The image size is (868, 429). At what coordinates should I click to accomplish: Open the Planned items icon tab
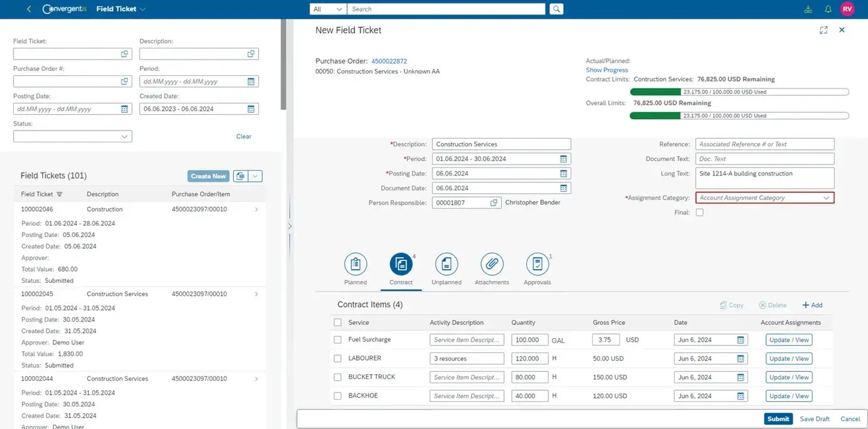point(356,264)
